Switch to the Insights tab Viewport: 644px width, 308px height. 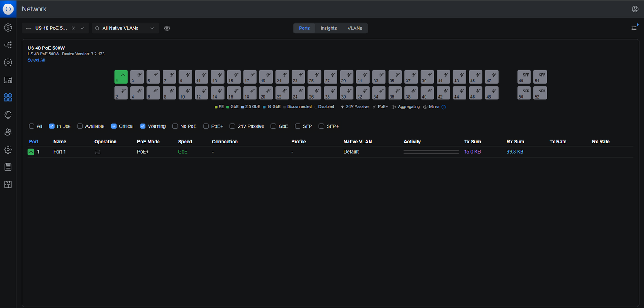click(329, 28)
